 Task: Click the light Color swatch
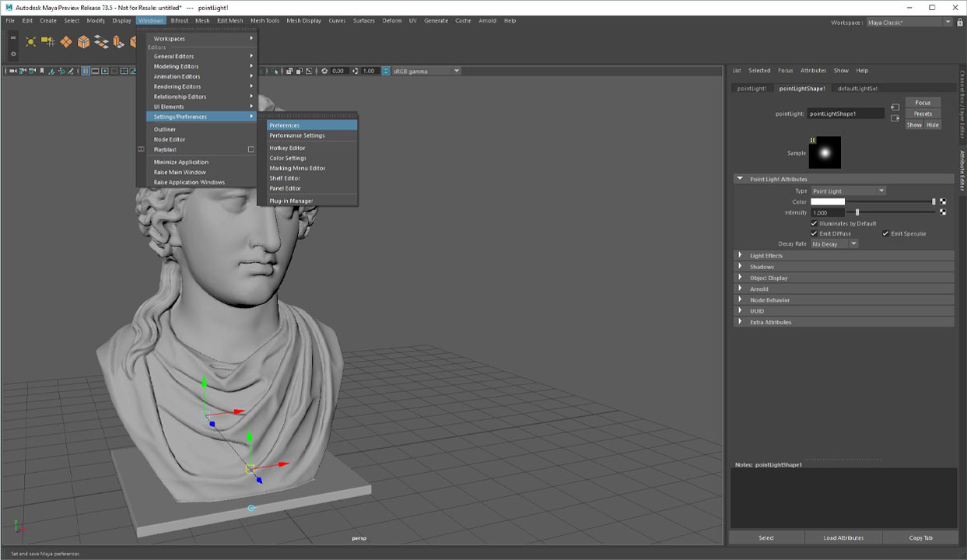point(828,201)
